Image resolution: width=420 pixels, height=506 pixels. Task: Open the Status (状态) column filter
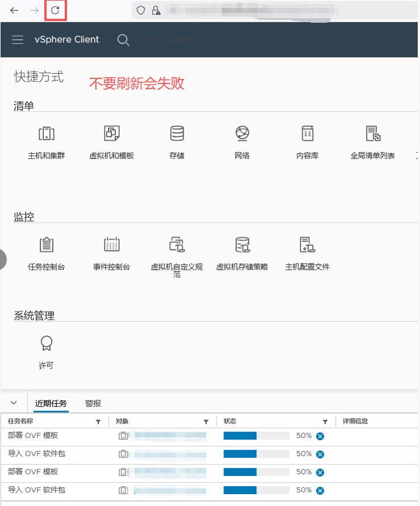(x=325, y=422)
